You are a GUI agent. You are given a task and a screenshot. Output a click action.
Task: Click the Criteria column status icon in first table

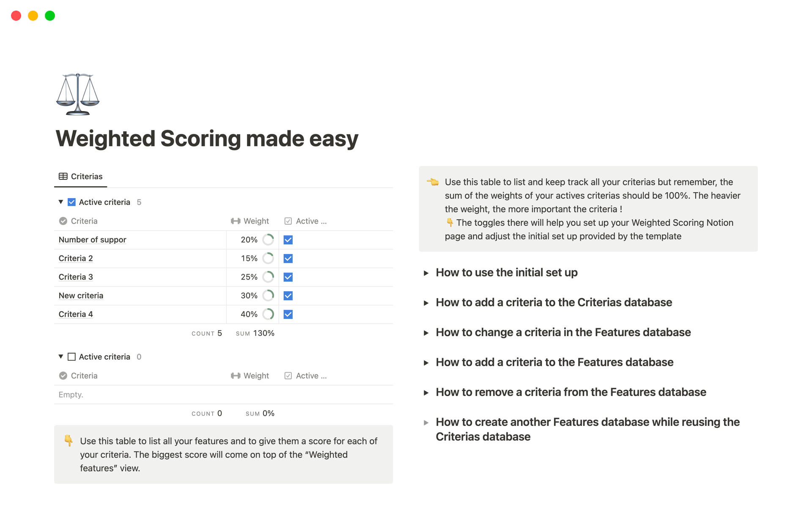pyautogui.click(x=63, y=221)
